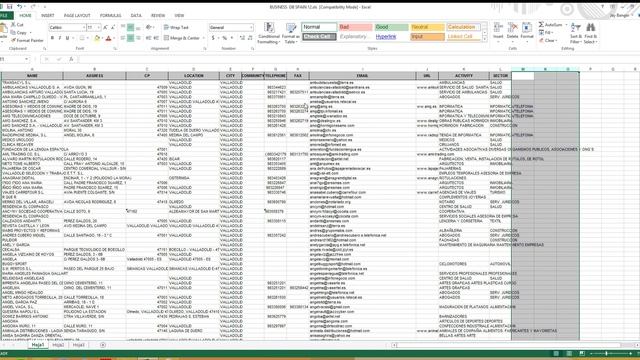Screen dimensions: 640x360
Task: Click the Copy icon in Clipboard group
Action: tap(13, 33)
